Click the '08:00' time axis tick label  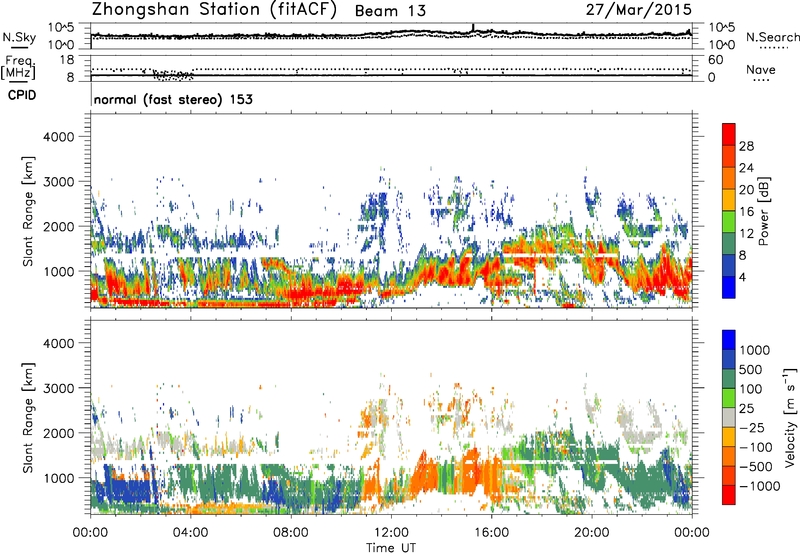[291, 533]
